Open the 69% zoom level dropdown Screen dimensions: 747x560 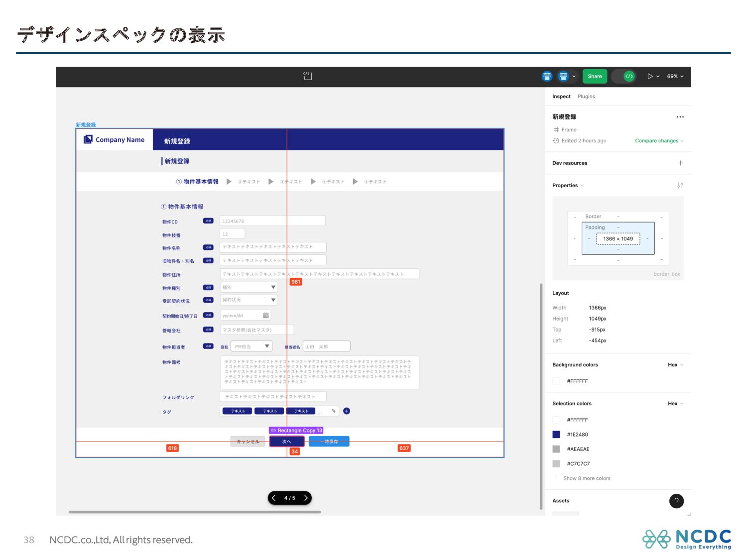click(673, 76)
